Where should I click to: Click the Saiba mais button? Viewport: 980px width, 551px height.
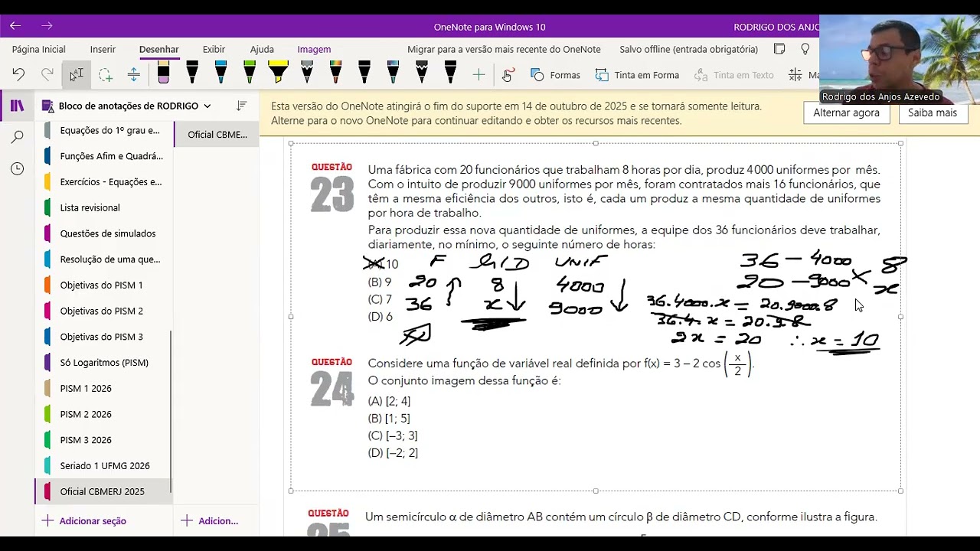point(933,112)
